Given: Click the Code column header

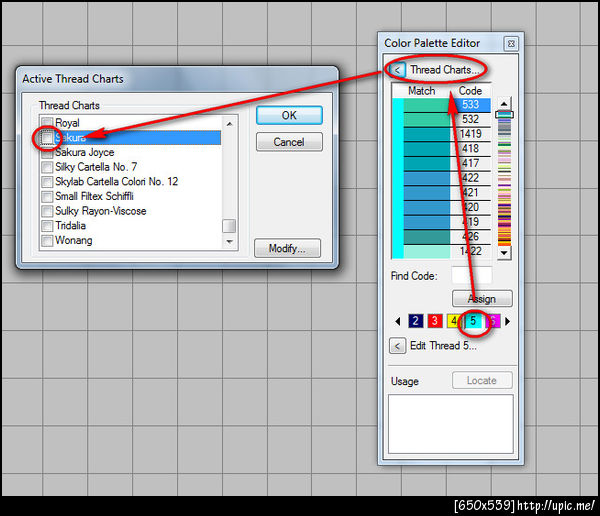Looking at the screenshot, I should pyautogui.click(x=470, y=91).
